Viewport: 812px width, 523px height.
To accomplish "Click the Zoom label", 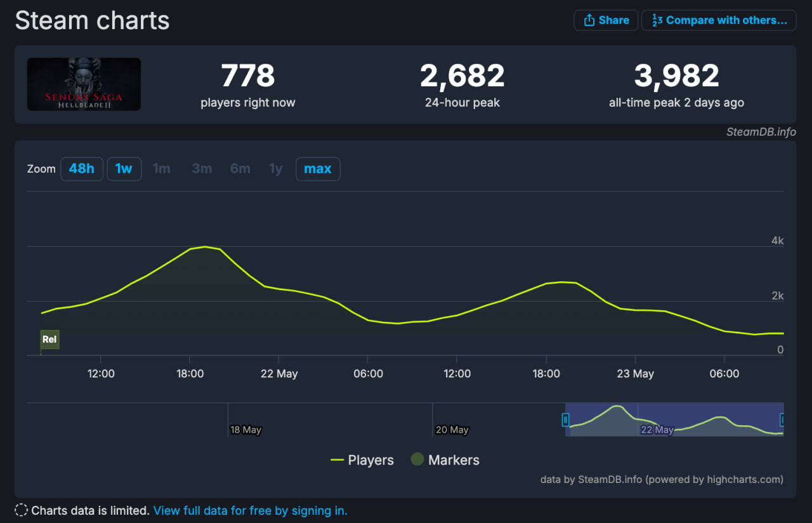I will [41, 169].
